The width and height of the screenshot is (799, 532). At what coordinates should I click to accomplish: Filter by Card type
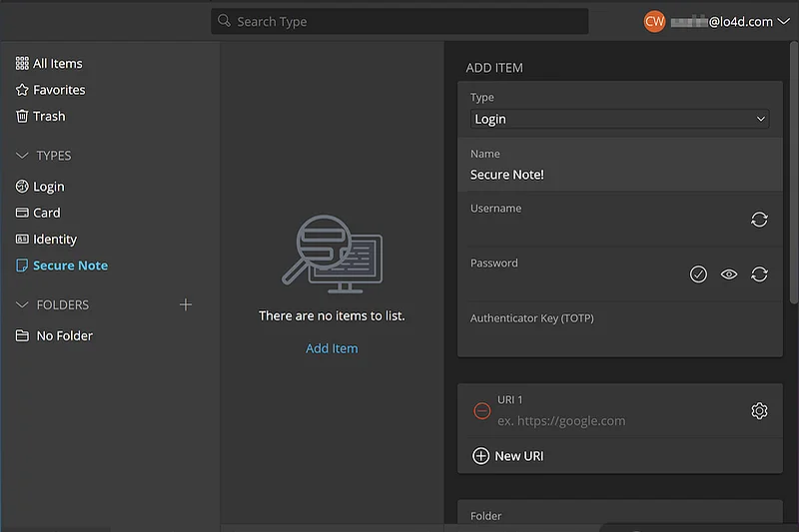tap(46, 213)
